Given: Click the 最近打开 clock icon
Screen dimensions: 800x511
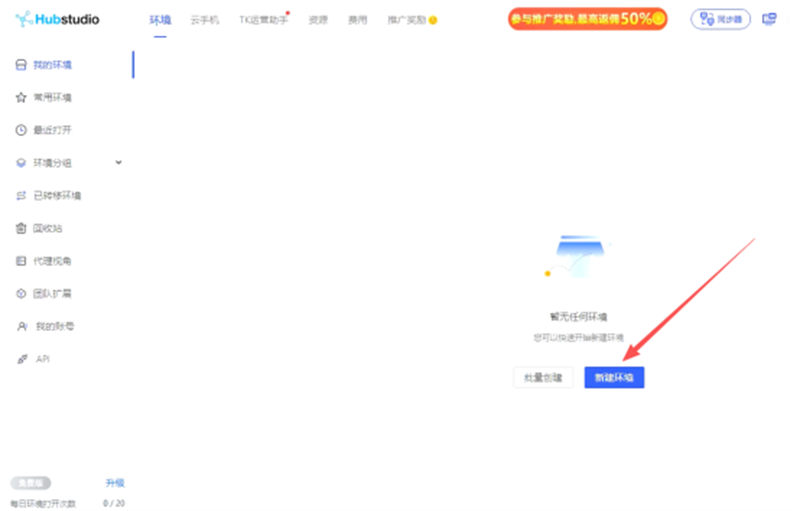Looking at the screenshot, I should pos(21,130).
